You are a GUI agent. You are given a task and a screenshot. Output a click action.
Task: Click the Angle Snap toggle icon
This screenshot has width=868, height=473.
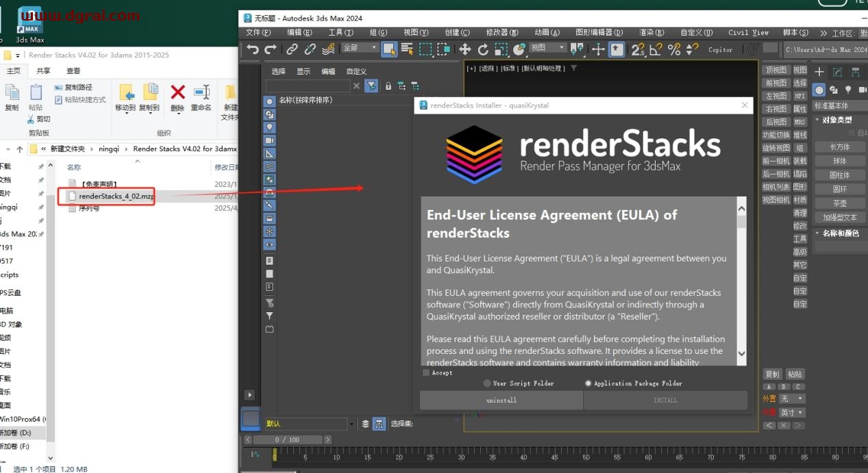[656, 49]
